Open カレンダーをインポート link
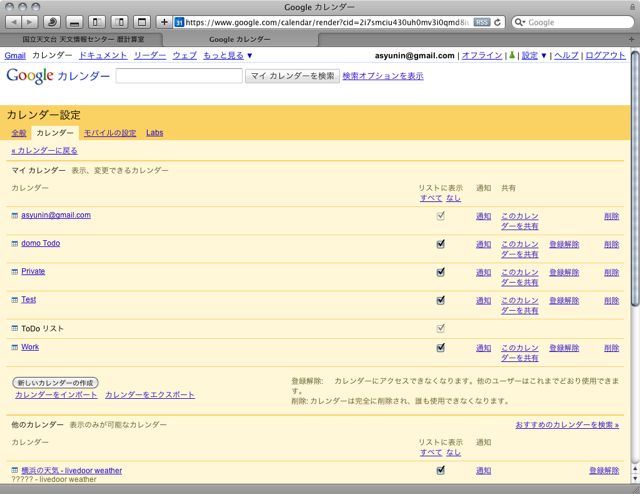Image resolution: width=640 pixels, height=494 pixels. [x=56, y=395]
